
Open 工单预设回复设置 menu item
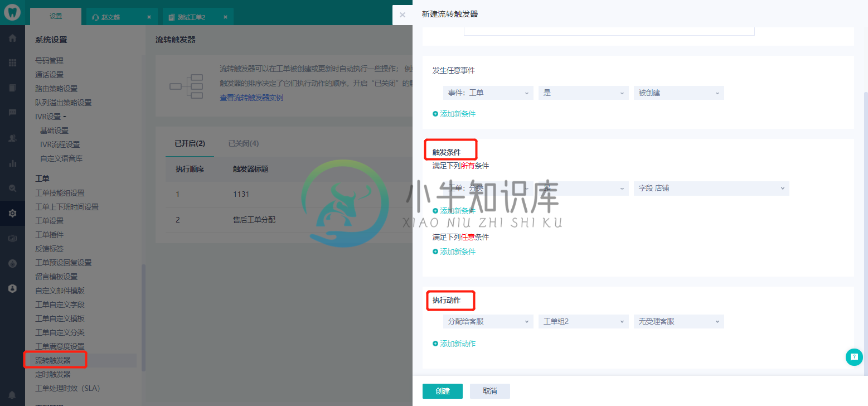pos(63,263)
